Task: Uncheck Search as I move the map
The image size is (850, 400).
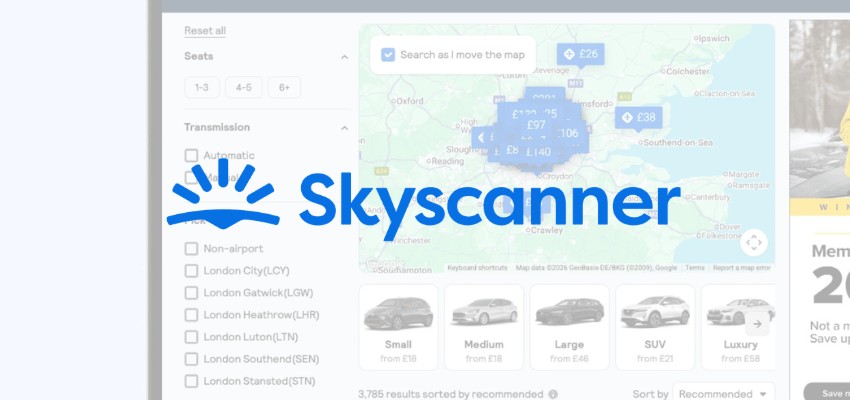Action: (388, 55)
